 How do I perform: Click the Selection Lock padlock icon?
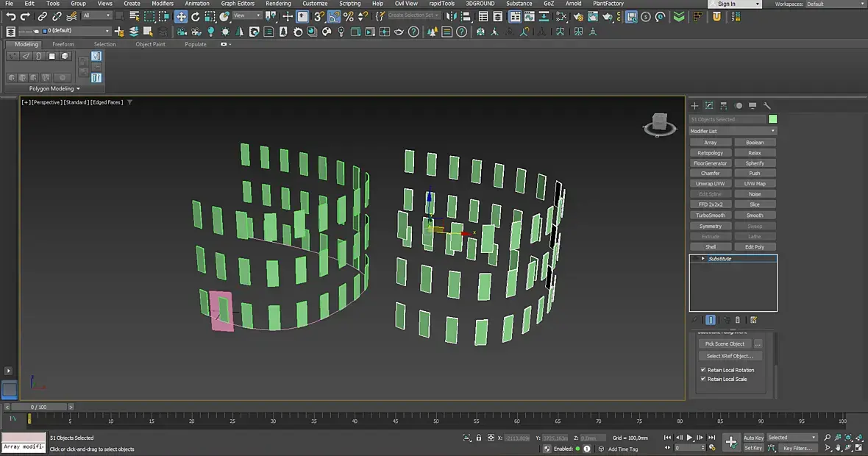tap(479, 438)
